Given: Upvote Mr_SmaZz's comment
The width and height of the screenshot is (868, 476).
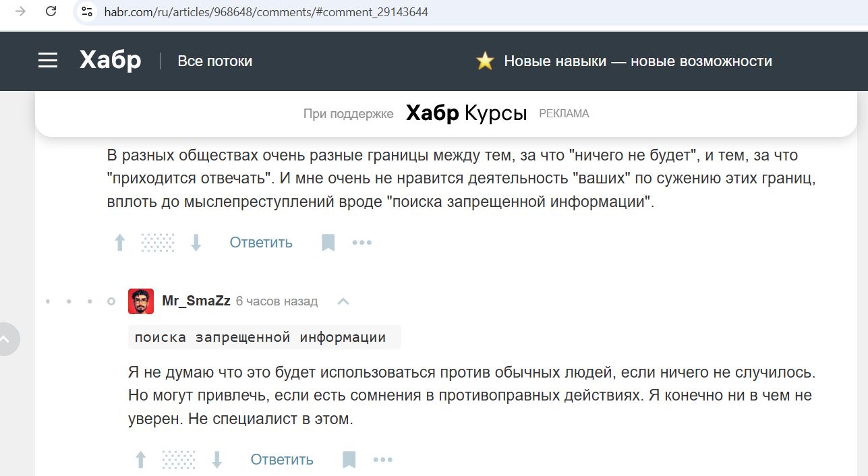Looking at the screenshot, I should 141,460.
